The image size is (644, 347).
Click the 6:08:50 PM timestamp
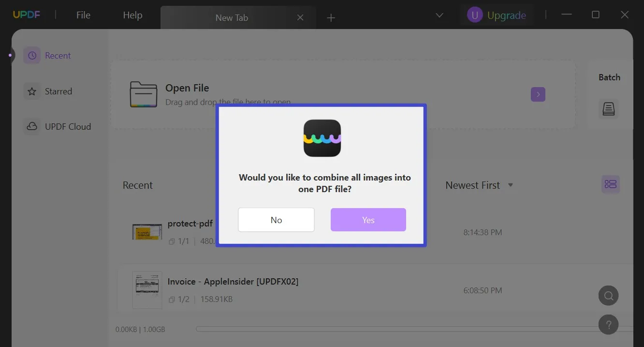click(x=483, y=290)
